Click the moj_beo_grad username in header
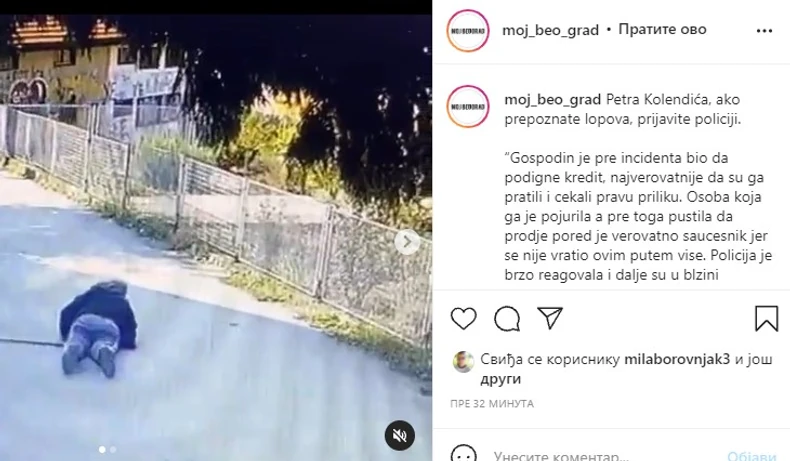This screenshot has width=790, height=461. pyautogui.click(x=550, y=30)
